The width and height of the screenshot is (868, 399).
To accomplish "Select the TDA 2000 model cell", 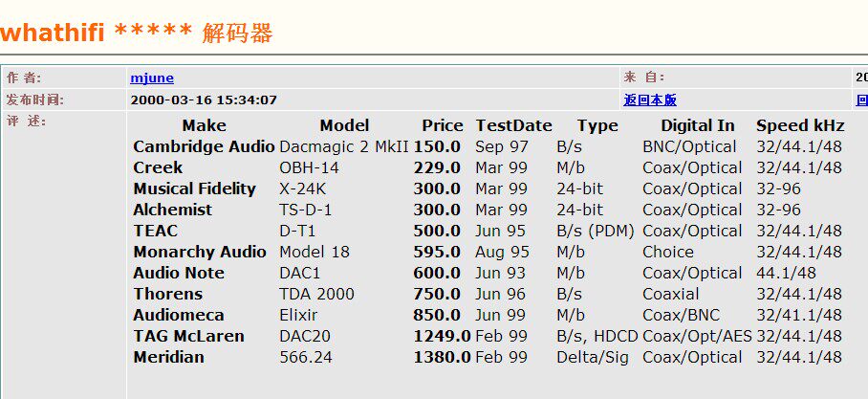I will pos(316,295).
